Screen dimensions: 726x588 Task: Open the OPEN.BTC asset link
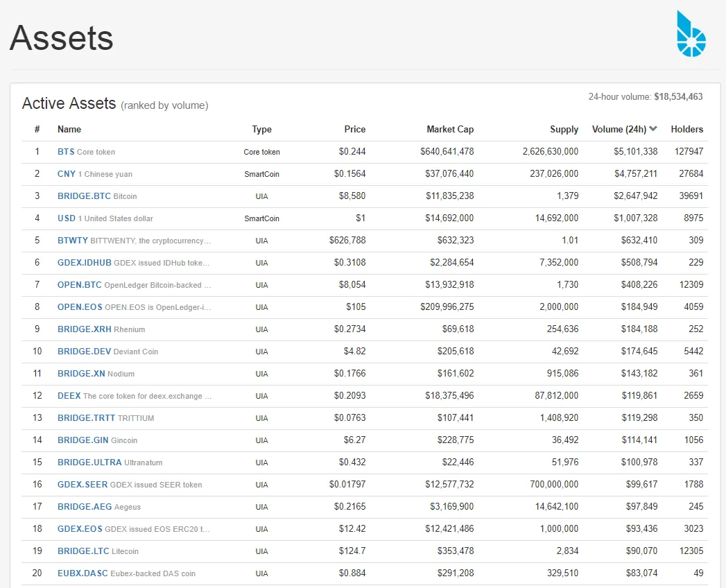coord(79,285)
